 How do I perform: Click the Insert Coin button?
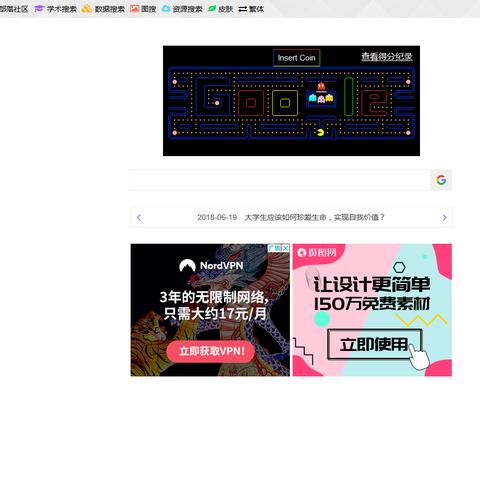pos(296,58)
